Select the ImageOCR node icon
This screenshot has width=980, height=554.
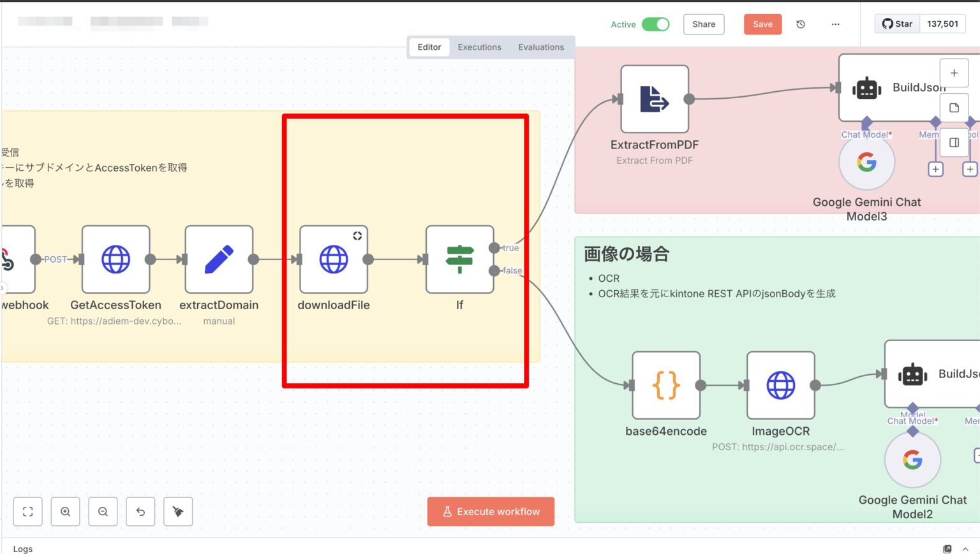[x=781, y=385]
